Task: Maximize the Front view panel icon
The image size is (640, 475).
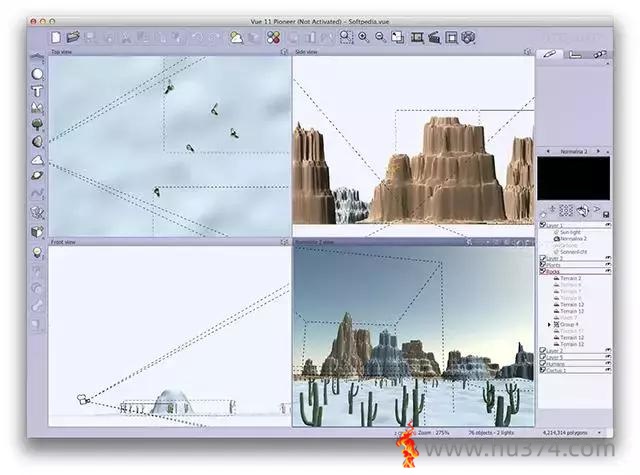Action: click(x=284, y=242)
